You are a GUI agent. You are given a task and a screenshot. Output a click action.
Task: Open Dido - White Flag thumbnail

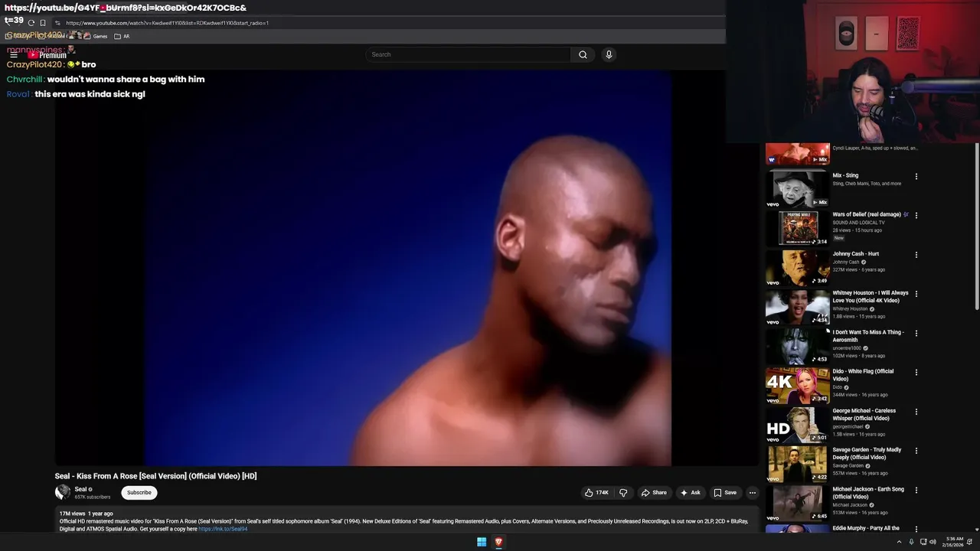coord(798,385)
